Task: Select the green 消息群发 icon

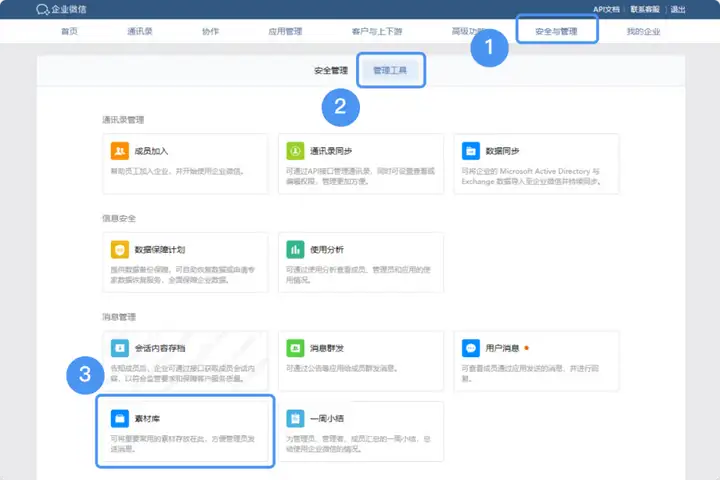Action: [295, 348]
